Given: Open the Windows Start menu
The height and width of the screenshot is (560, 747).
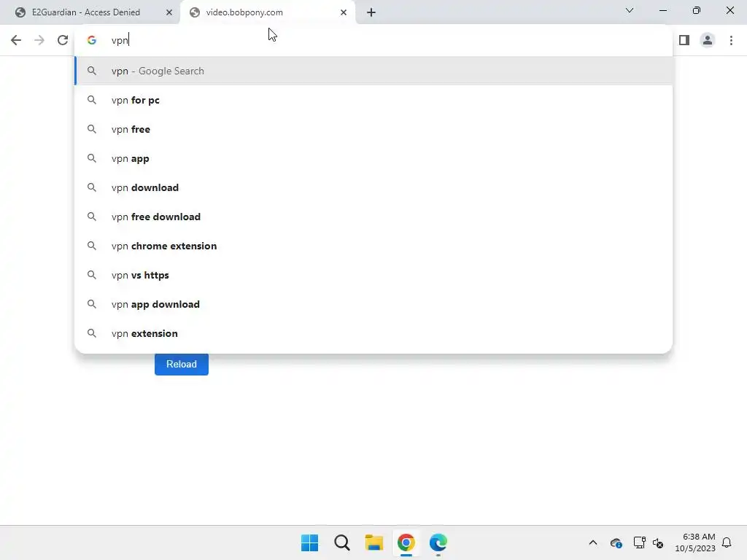Looking at the screenshot, I should [x=309, y=542].
